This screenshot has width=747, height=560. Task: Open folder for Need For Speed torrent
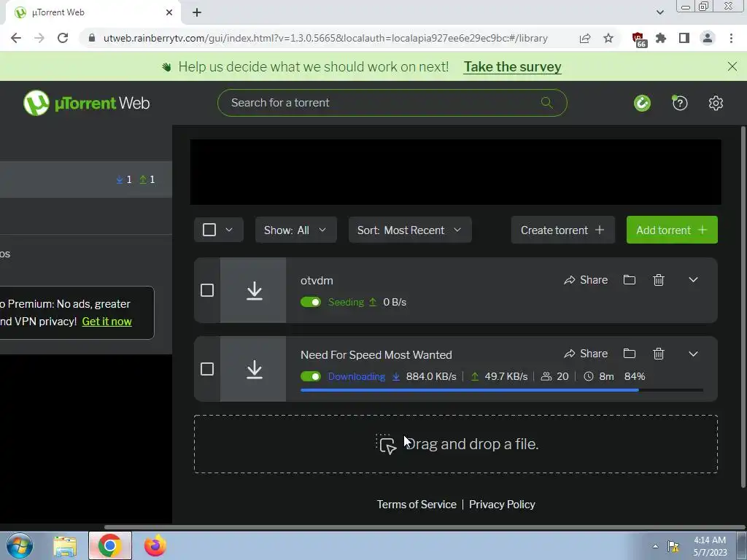(630, 354)
